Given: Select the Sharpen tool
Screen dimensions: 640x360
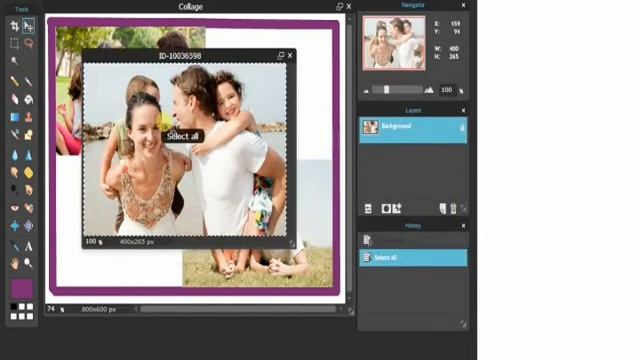Looking at the screenshot, I should (29, 155).
